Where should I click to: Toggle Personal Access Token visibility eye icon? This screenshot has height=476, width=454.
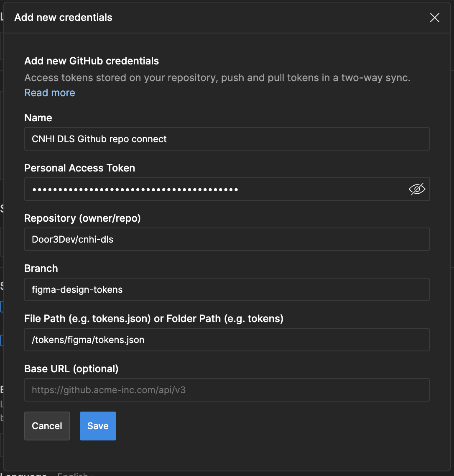[417, 189]
